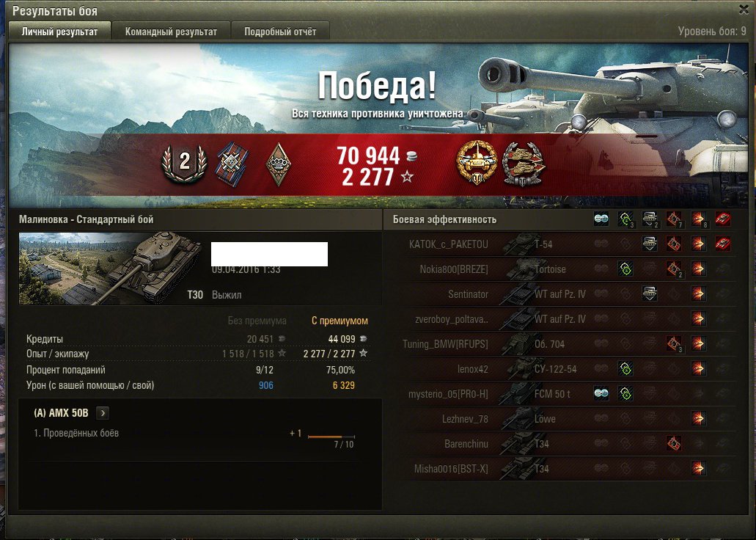This screenshot has width=756, height=540.
Task: Open the Командный результат tab
Action: point(171,32)
